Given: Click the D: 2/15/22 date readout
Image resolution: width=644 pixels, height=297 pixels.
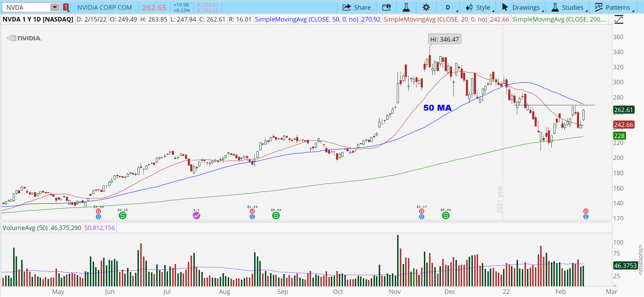Looking at the screenshot, I should (x=92, y=19).
